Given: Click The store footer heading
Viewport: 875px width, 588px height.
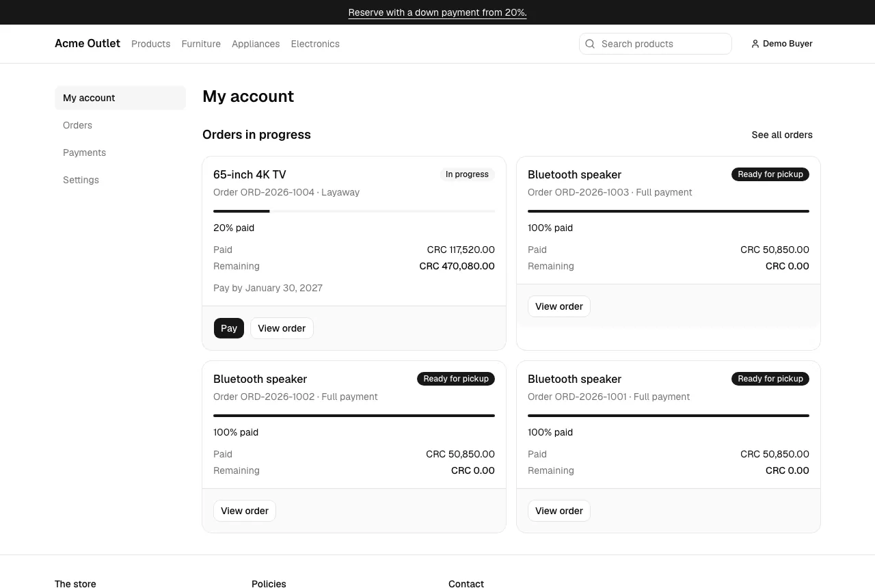Looking at the screenshot, I should [x=75, y=584].
